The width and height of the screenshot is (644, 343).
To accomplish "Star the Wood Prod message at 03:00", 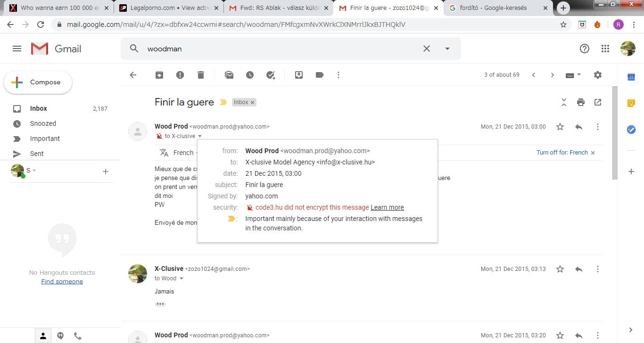I will [560, 127].
